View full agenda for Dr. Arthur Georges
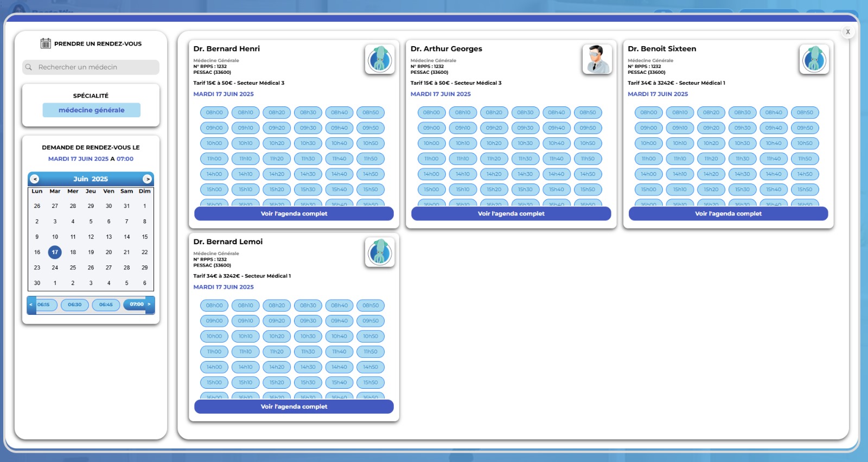 point(511,214)
